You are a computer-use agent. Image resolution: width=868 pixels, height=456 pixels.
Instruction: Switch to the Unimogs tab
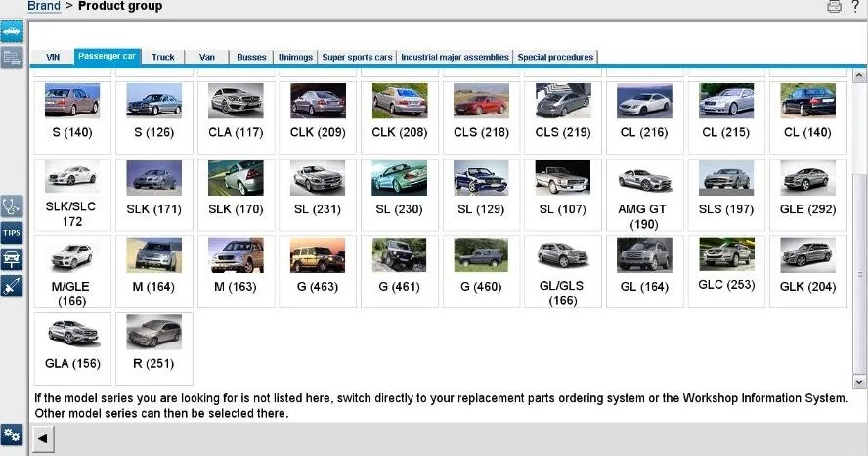click(295, 57)
